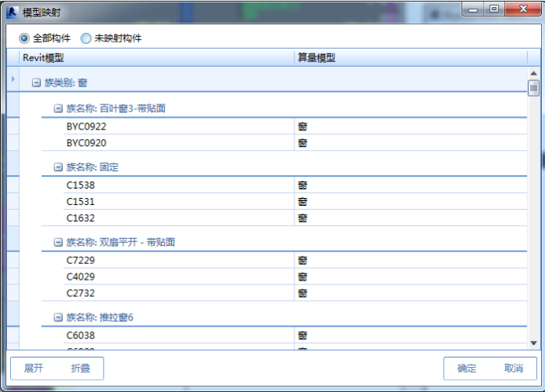The width and height of the screenshot is (545, 392).
Task: Click the Revit icon in the title bar
Action: tap(12, 13)
